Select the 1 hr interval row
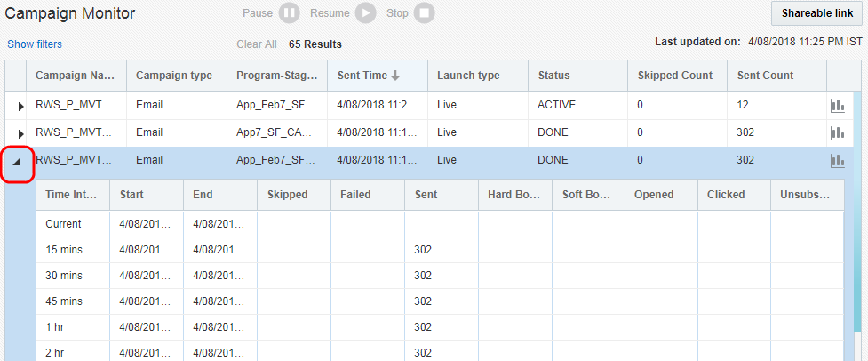The width and height of the screenshot is (868, 361). 440,327
